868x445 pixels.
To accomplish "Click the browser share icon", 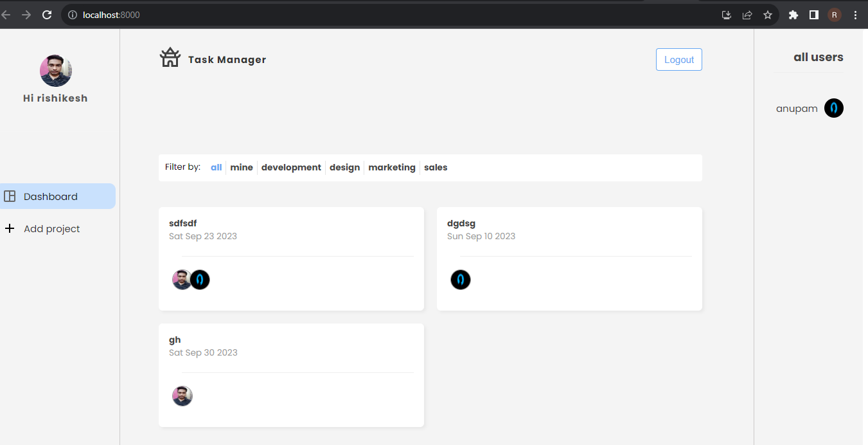I will [x=747, y=14].
